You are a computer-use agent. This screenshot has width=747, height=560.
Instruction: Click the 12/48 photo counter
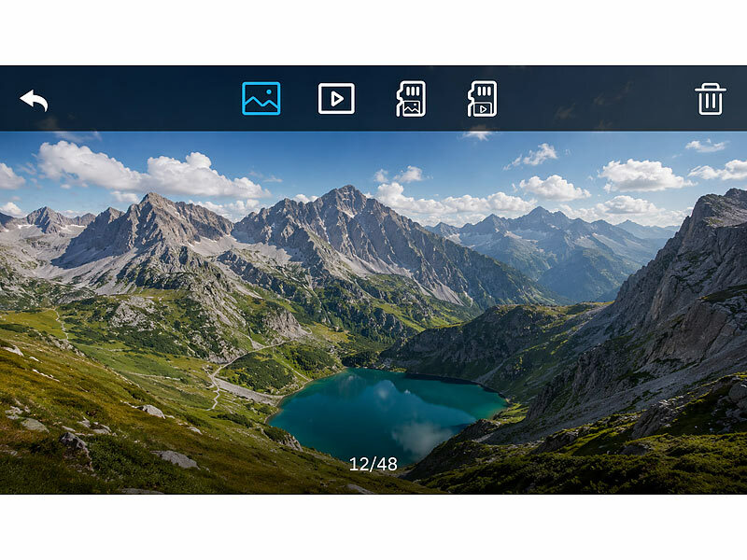(x=373, y=464)
